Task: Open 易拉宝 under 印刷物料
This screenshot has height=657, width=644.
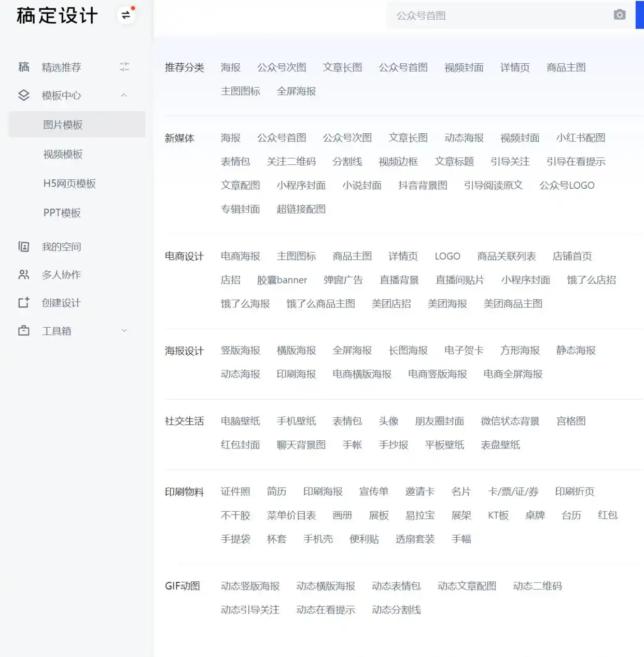Action: (419, 515)
